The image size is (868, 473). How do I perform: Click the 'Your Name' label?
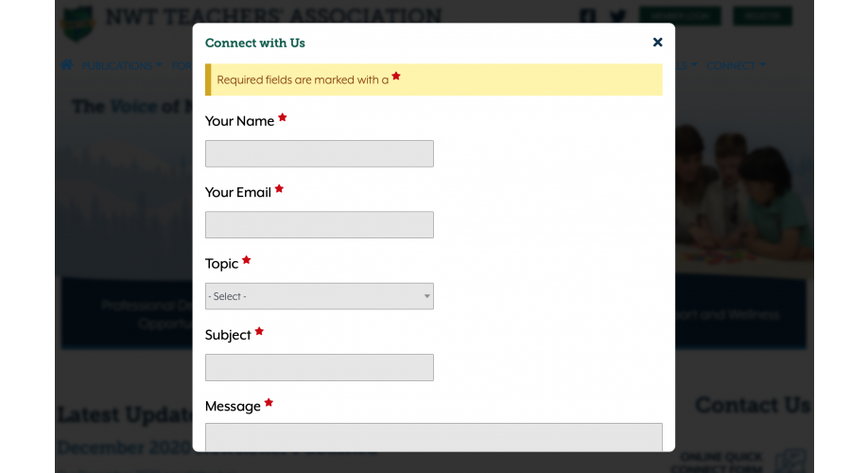tap(239, 121)
